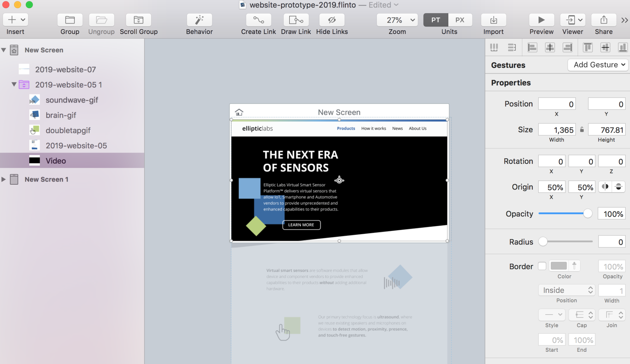
Task: Click the Import toolbar icon
Action: [494, 20]
